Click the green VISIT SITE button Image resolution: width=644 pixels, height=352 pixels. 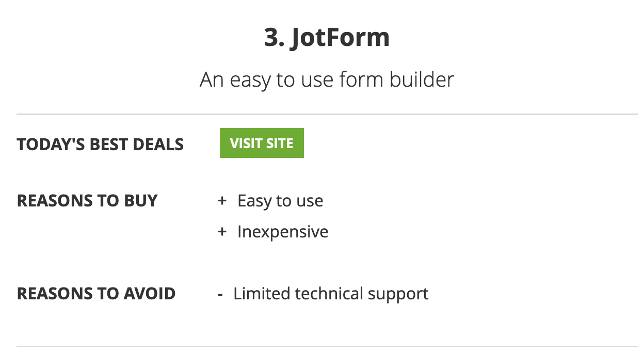262,143
